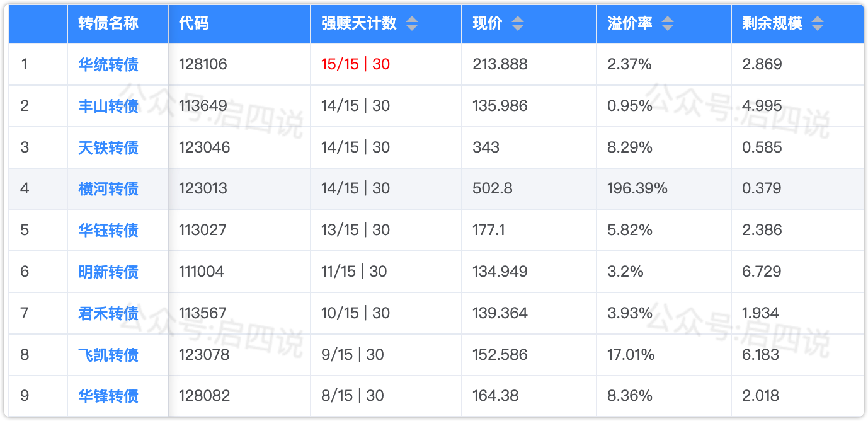Sort by 强赎天计数 column sort icon
This screenshot has width=868, height=421.
pyautogui.click(x=411, y=24)
